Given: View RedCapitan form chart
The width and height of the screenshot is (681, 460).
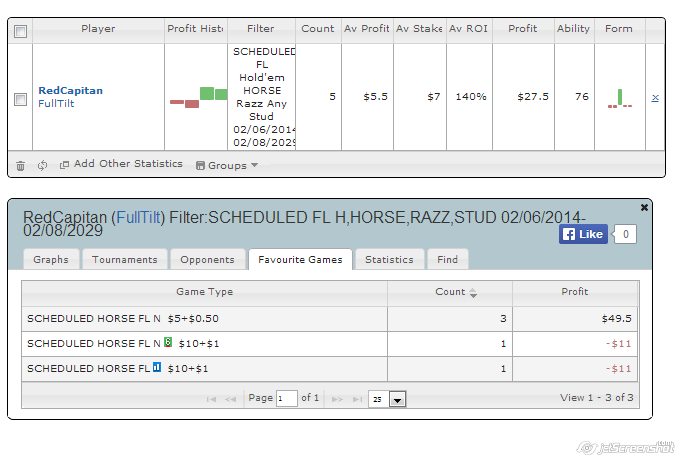Looking at the screenshot, I should point(620,98).
